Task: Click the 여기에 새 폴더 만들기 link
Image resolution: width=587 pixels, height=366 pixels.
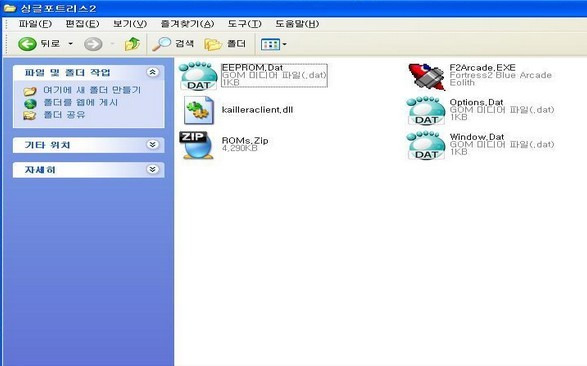Action: tap(92, 90)
